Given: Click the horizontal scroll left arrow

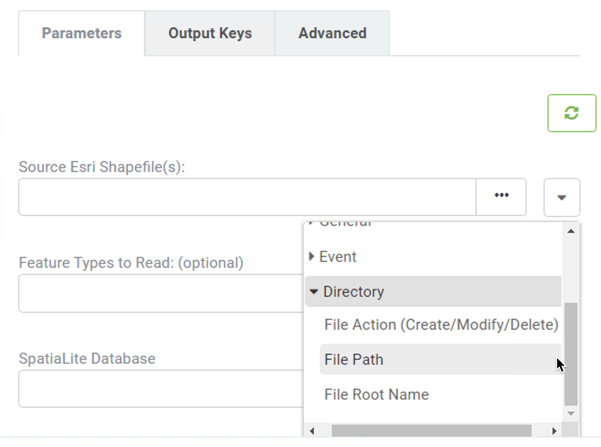Looking at the screenshot, I should 312,431.
